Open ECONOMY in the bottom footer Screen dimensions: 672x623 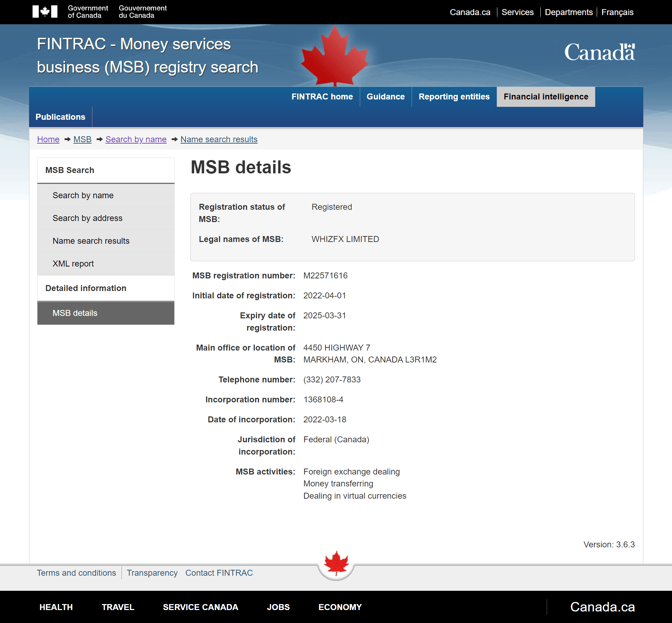(x=340, y=607)
